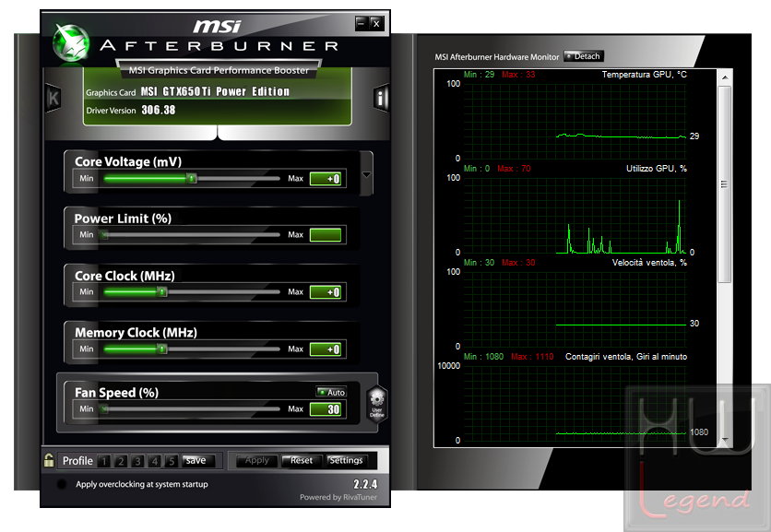771x532 pixels.
Task: Open the Settings dialog
Action: click(x=346, y=461)
